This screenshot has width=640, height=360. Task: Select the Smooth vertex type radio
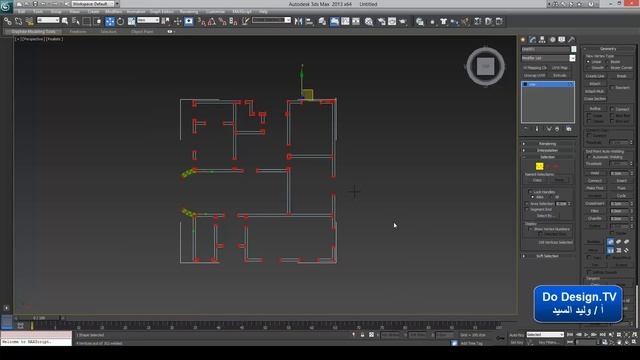click(589, 68)
